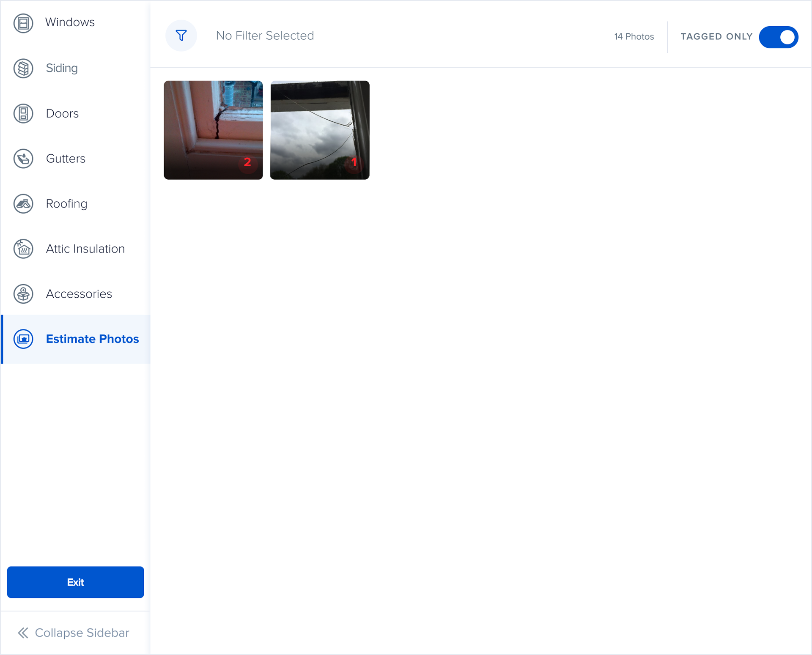Click the 14 Photos count
The image size is (812, 655).
coord(634,37)
